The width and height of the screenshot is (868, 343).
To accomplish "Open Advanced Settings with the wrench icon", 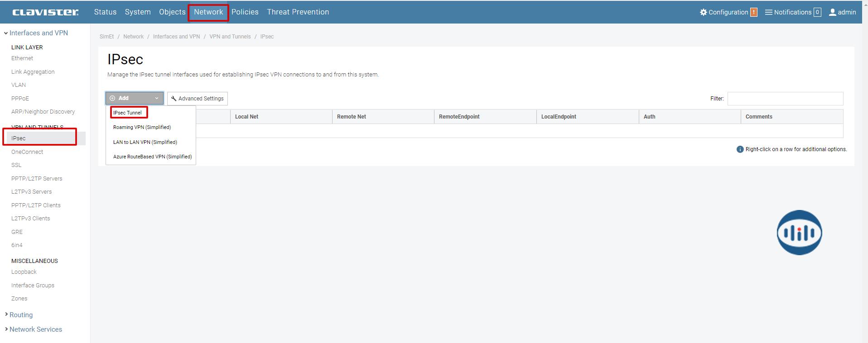I will (197, 99).
